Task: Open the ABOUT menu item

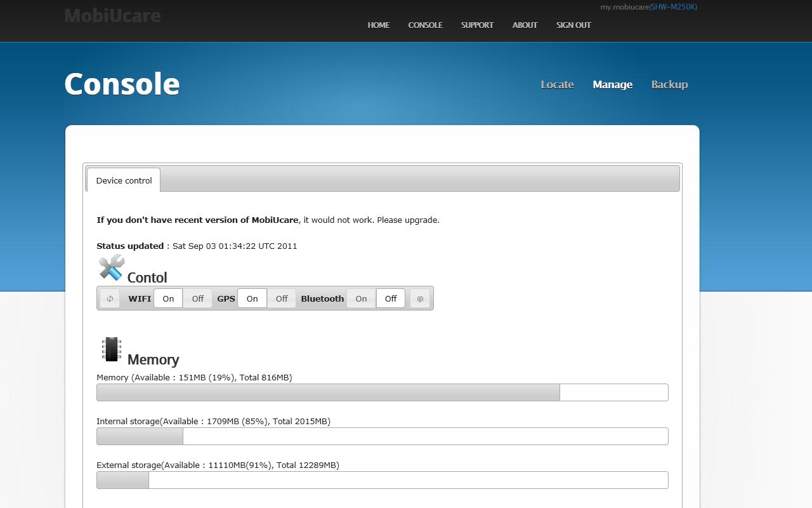Action: coord(525,25)
